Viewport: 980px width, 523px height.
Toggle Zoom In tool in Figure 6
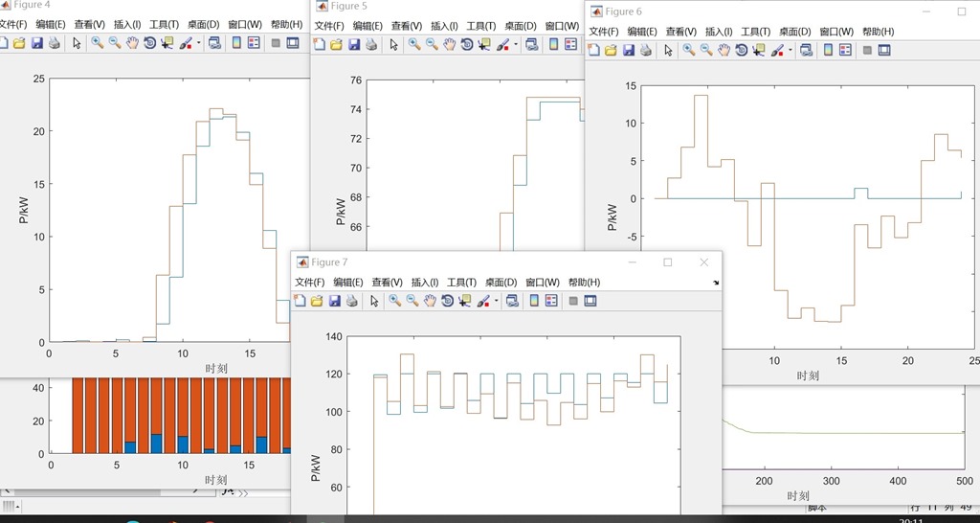pos(689,50)
